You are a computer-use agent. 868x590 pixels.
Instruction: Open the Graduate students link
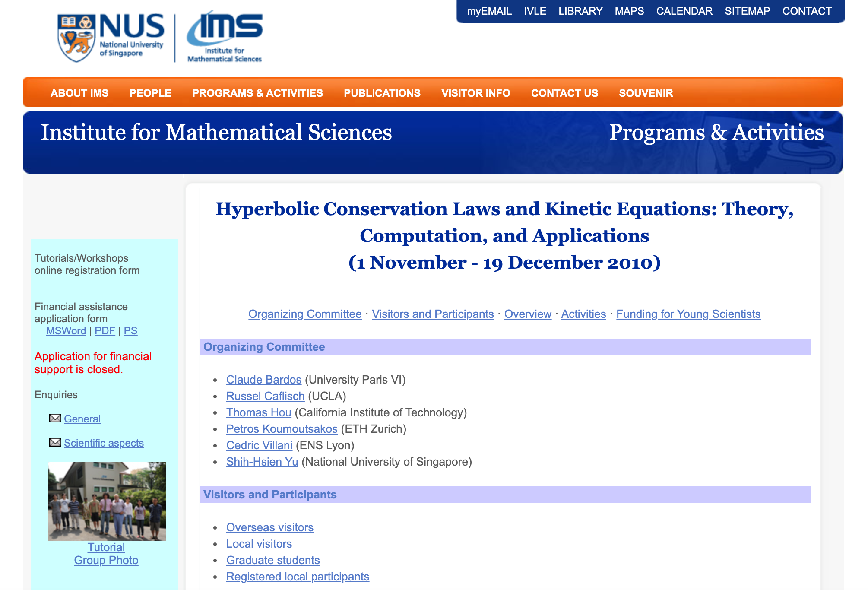click(273, 560)
